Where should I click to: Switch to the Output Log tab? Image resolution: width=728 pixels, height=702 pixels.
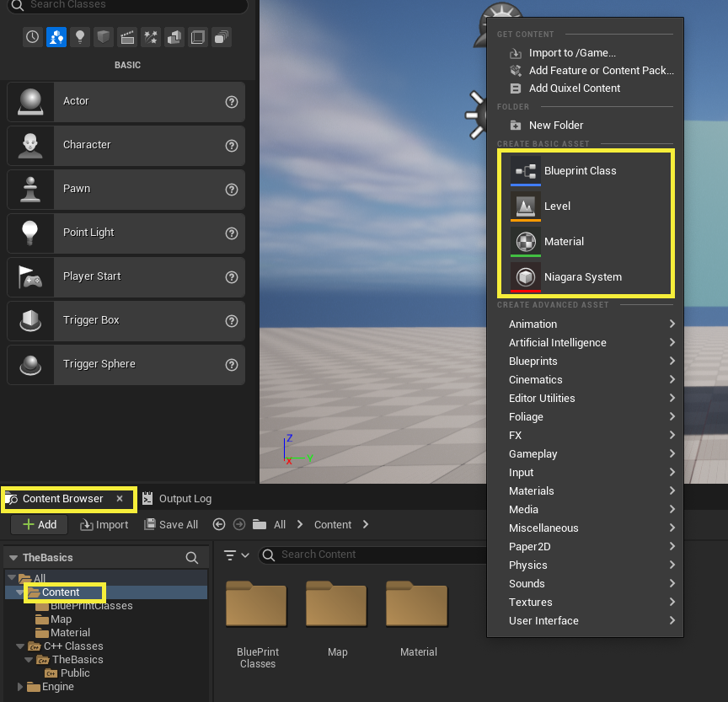pyautogui.click(x=177, y=499)
